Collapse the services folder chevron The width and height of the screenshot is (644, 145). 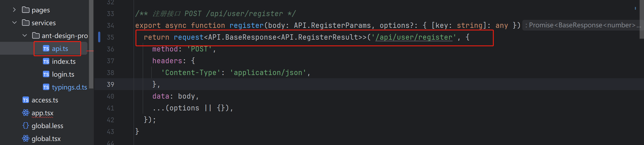[14, 23]
